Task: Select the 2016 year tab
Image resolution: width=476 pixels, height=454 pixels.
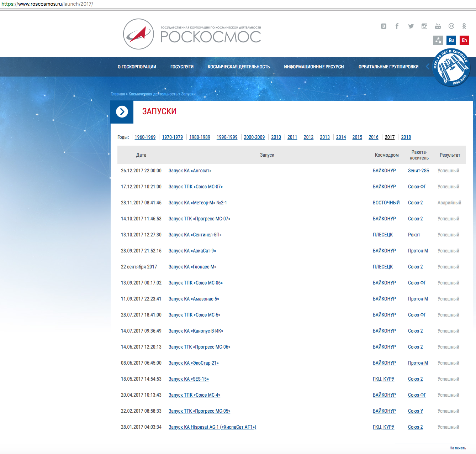Action: pos(373,137)
